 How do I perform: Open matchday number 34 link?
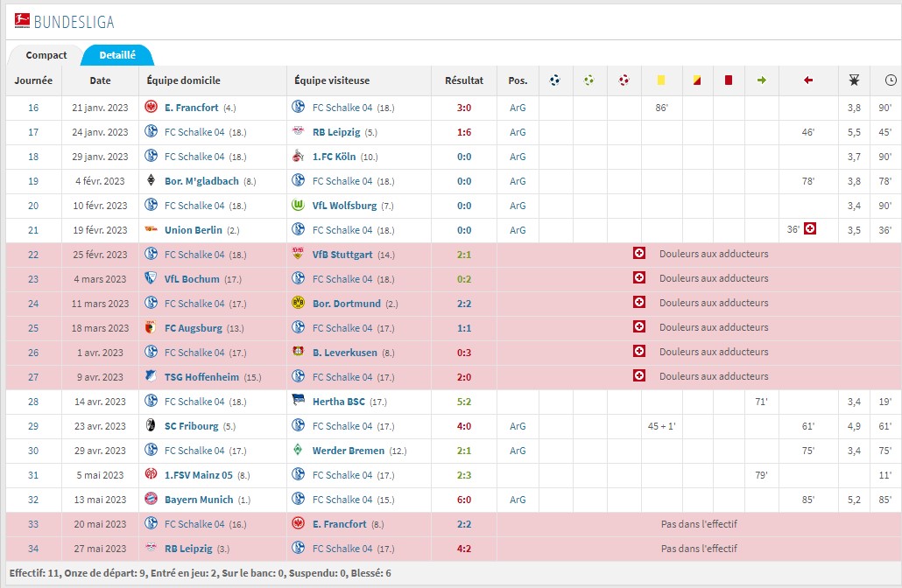(33, 549)
